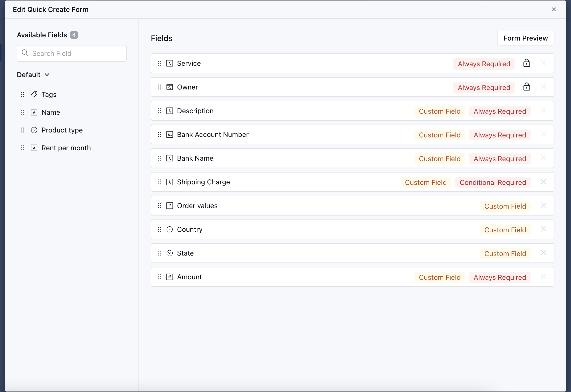
Task: Remove the Order values field
Action: tap(544, 205)
